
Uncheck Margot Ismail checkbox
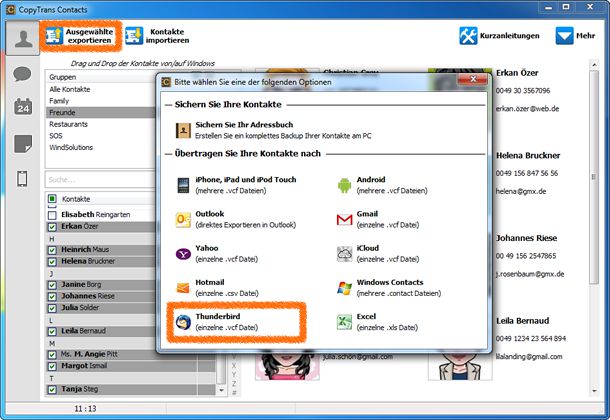click(52, 366)
